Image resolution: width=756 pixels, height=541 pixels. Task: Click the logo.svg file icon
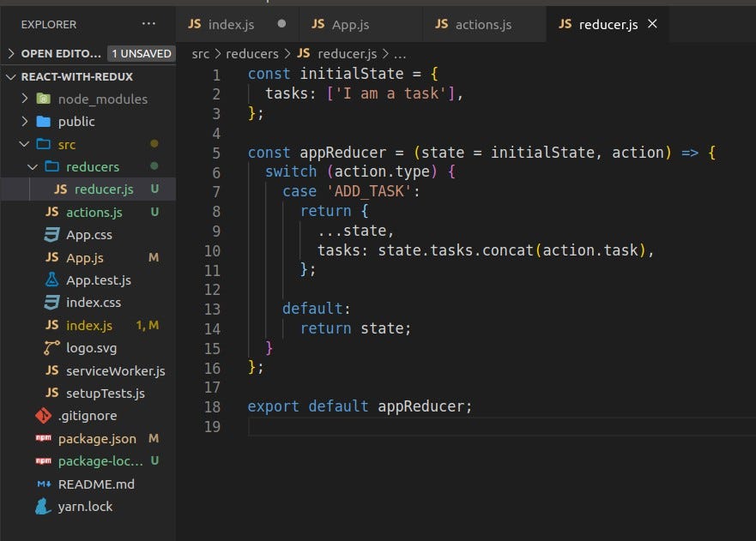click(51, 348)
